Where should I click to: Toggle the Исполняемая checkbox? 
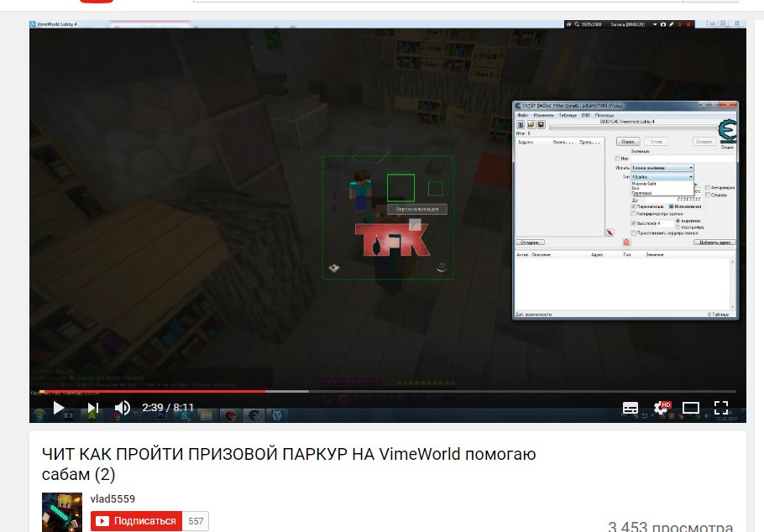pos(672,206)
